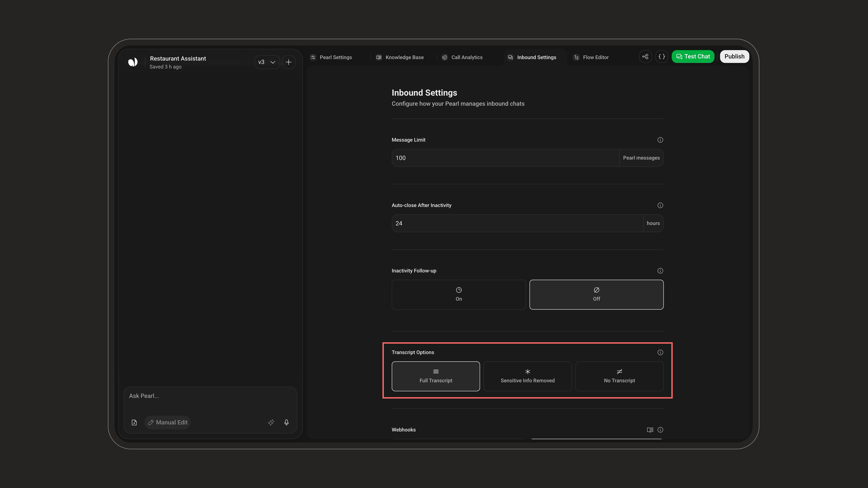Click the Restaurant Assistant title

tap(178, 59)
